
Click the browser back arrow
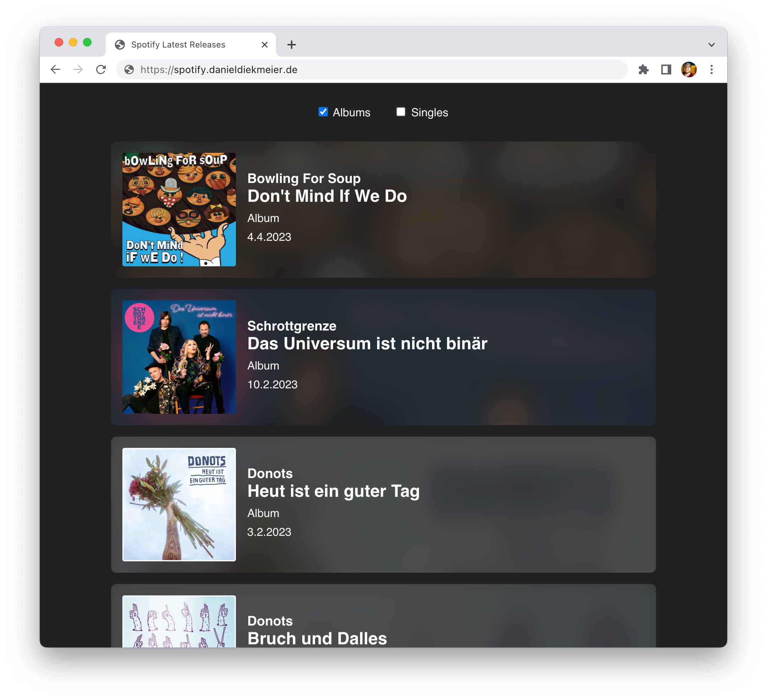pos(56,70)
